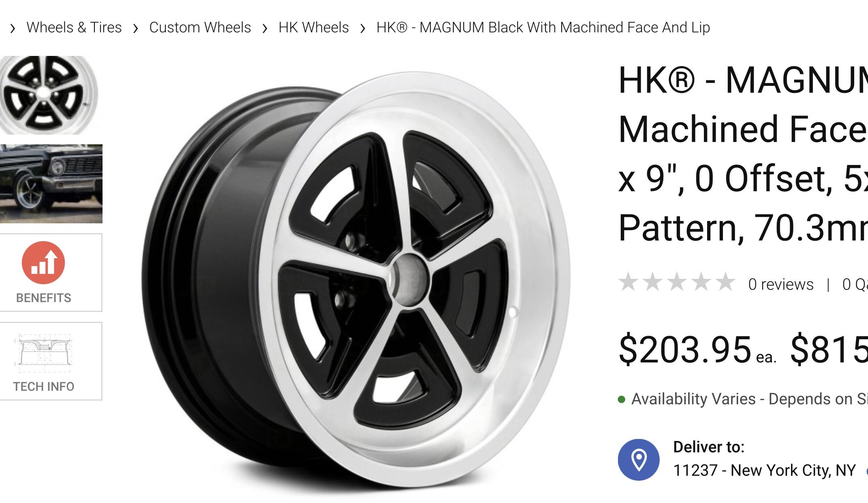Click the HK MAGNUM Black breadcrumb item
The image size is (868, 503).
543,28
